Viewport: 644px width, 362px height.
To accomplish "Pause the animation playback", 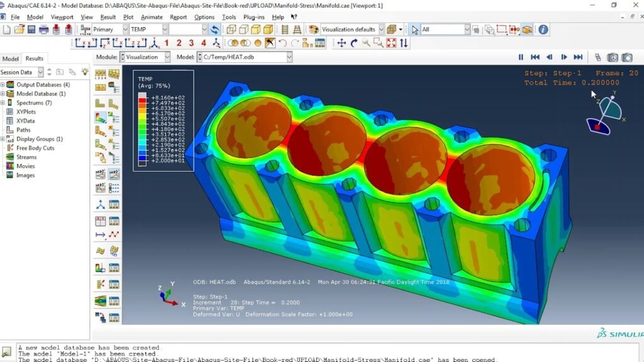I will tap(521, 57).
